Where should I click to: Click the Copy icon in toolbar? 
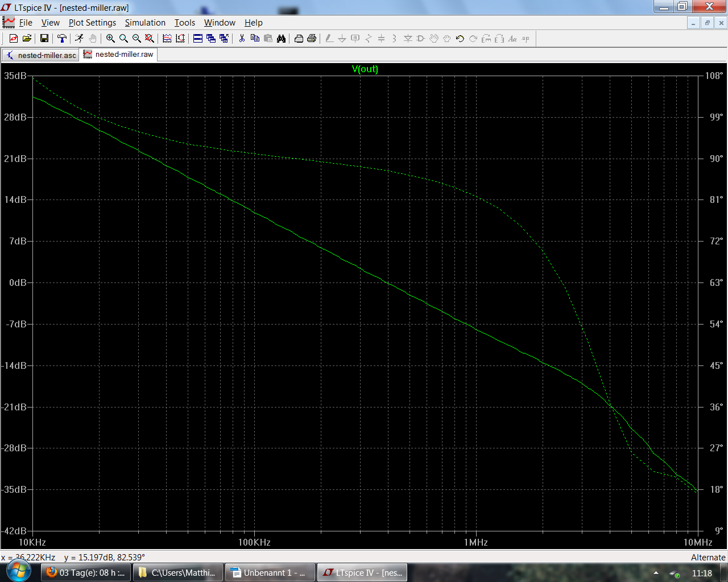tap(255, 39)
